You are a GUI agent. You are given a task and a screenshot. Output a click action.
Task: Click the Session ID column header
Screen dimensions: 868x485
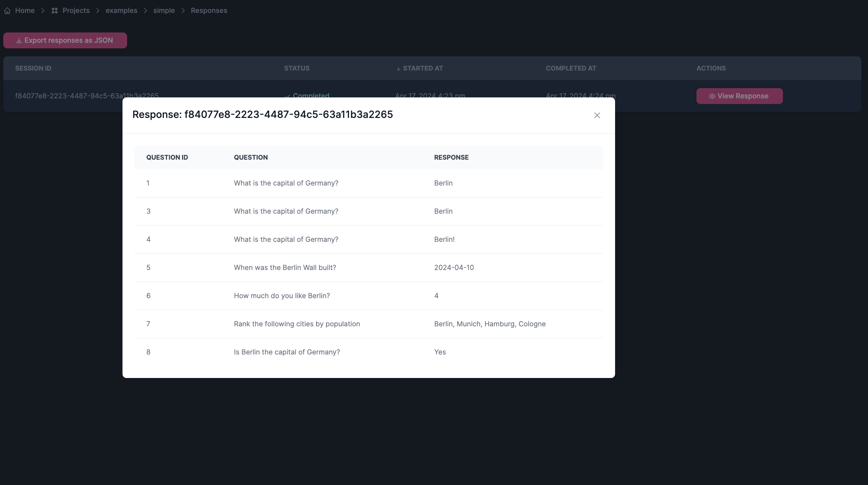tap(33, 69)
